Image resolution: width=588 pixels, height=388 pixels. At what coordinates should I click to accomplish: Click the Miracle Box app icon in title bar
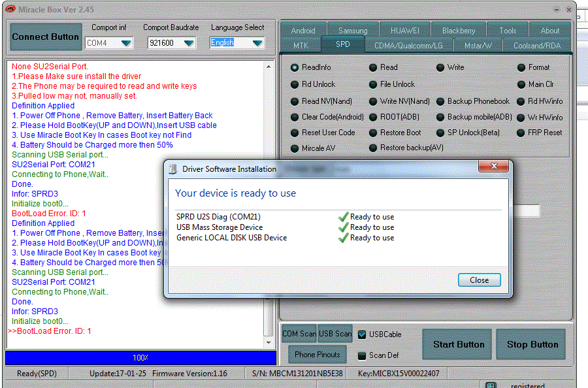coord(10,9)
